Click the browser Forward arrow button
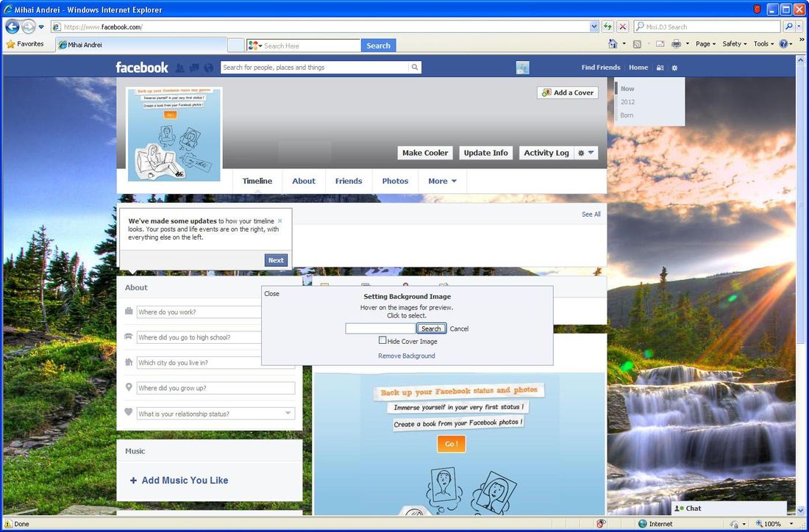809x532 pixels. point(29,26)
